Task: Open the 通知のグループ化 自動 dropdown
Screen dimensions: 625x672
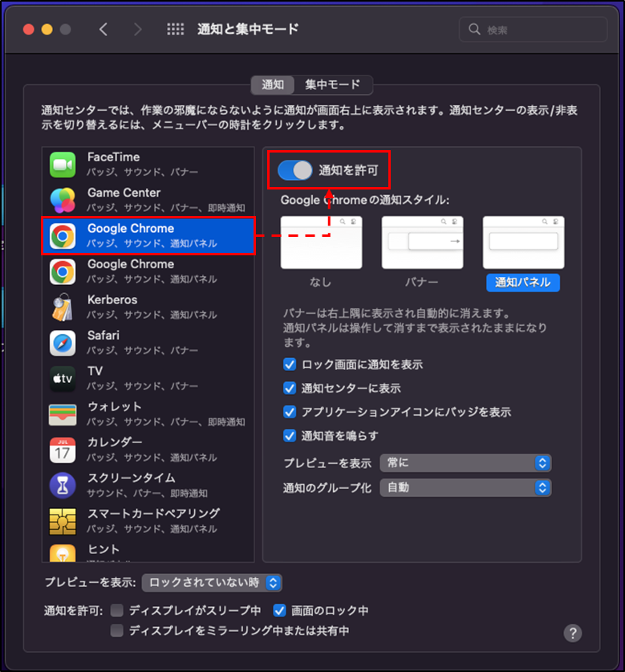Action: pyautogui.click(x=465, y=487)
